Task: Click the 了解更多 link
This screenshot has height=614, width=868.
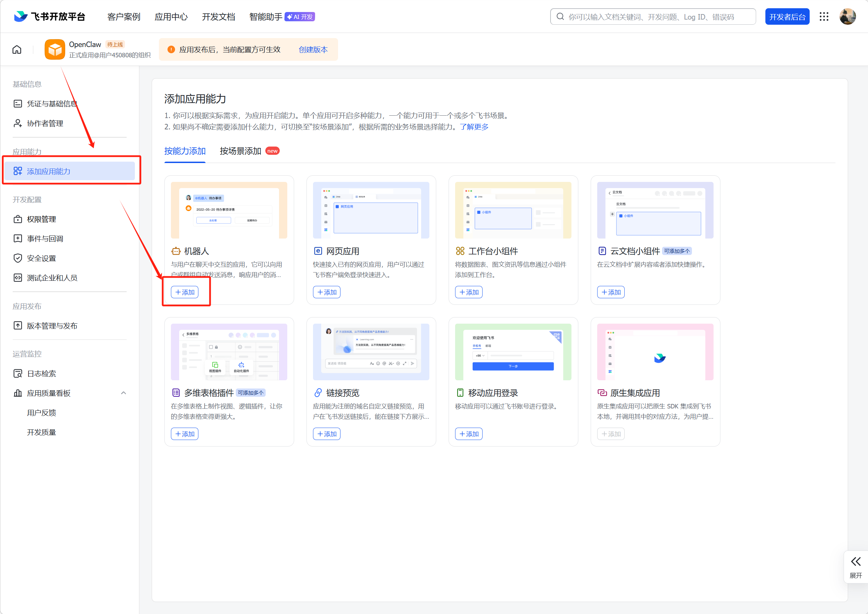Action: pos(474,127)
